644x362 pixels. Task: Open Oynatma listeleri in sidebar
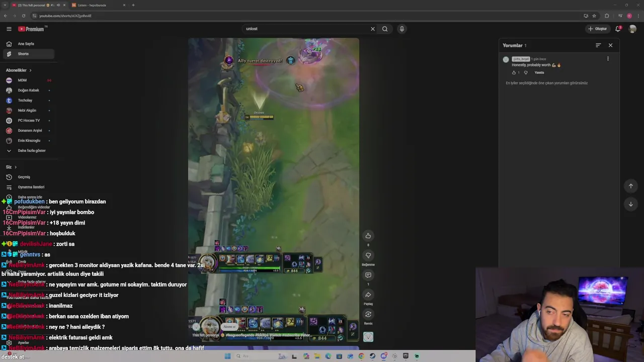click(29, 187)
